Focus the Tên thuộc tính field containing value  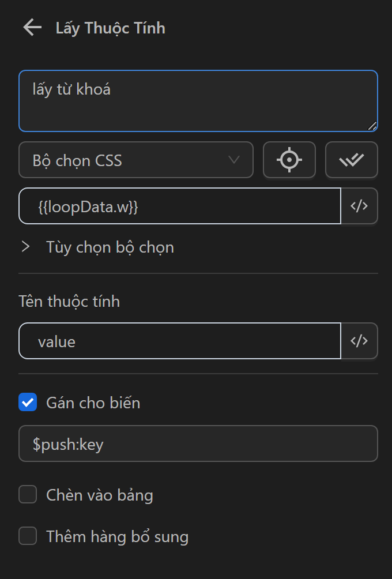coord(180,341)
